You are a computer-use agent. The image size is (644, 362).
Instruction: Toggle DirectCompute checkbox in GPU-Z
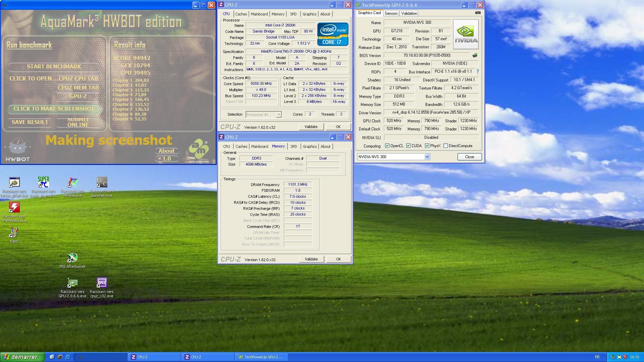point(445,146)
